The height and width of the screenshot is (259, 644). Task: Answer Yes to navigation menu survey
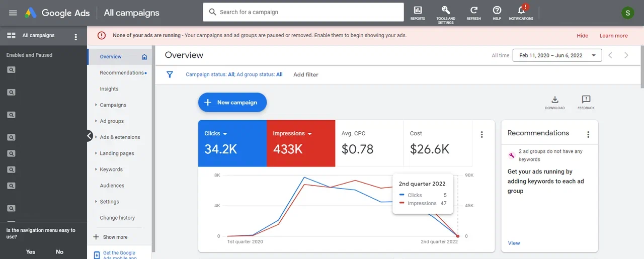click(31, 252)
